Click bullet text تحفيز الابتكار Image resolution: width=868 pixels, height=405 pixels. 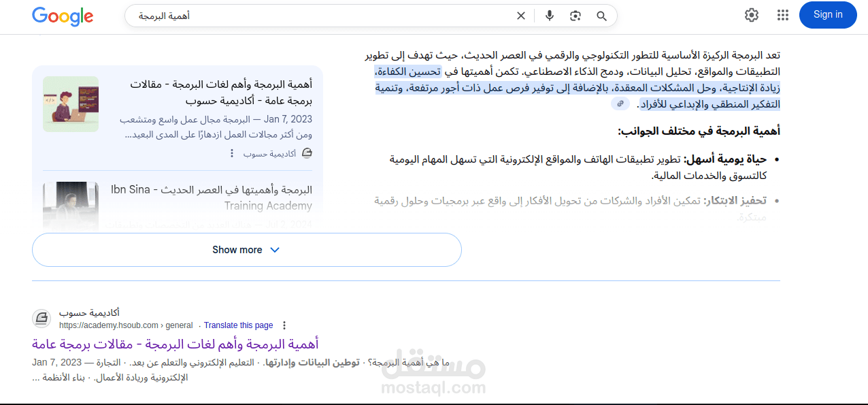(x=735, y=201)
